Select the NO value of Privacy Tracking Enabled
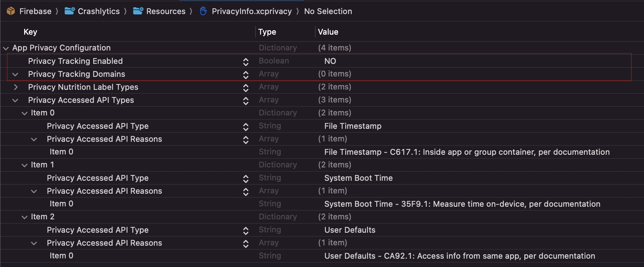This screenshot has height=267, width=644. 330,61
